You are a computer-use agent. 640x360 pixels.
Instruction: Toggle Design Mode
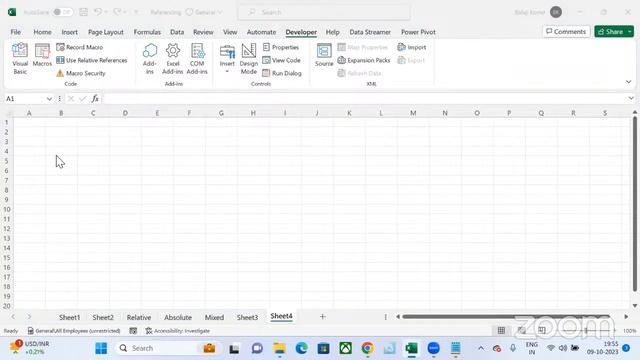249,59
